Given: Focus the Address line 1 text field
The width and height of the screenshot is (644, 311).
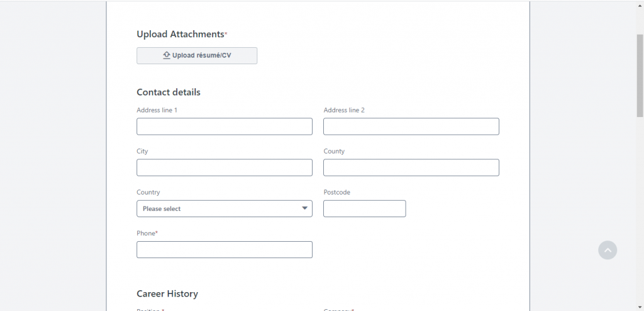Looking at the screenshot, I should click(225, 127).
